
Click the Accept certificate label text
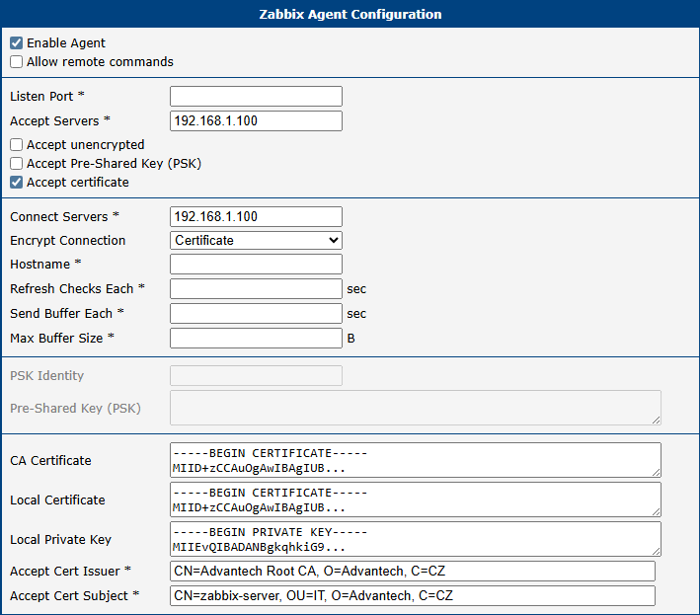pyautogui.click(x=78, y=182)
